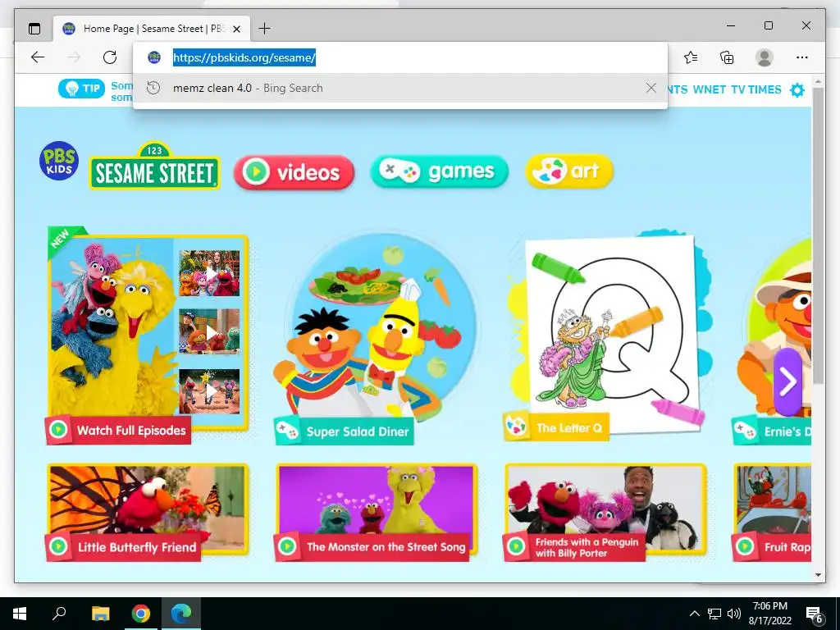
Task: Close the Sesame Street home page tab
Action: coord(237,29)
